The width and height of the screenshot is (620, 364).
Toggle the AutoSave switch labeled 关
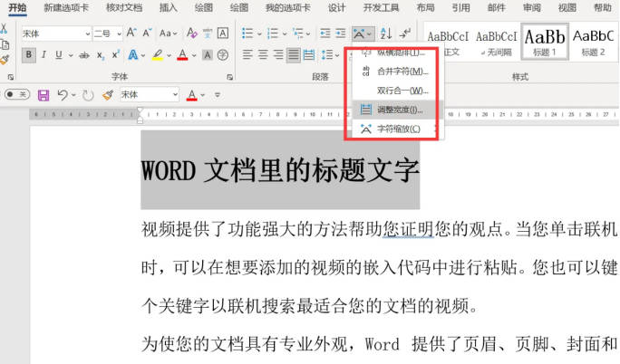point(16,94)
